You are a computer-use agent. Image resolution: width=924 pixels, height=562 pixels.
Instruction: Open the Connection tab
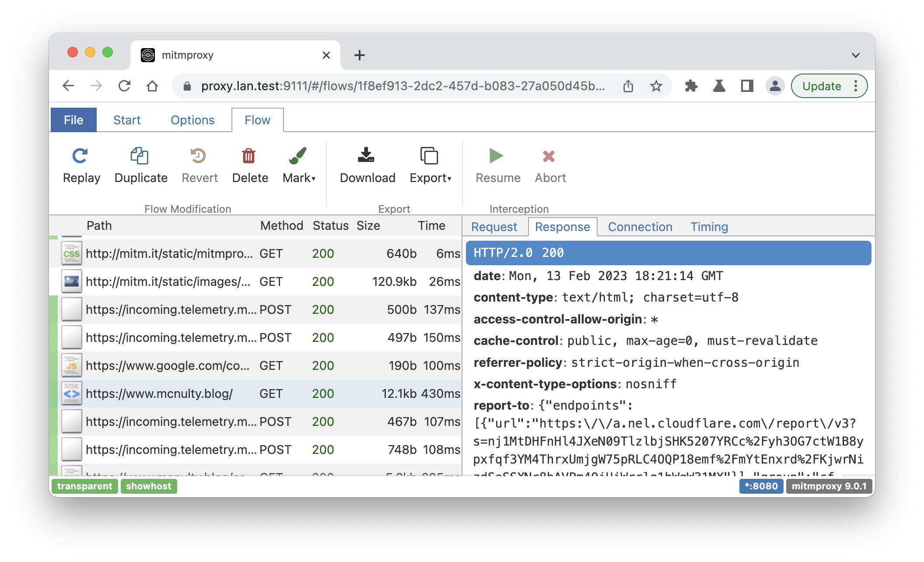(x=640, y=227)
